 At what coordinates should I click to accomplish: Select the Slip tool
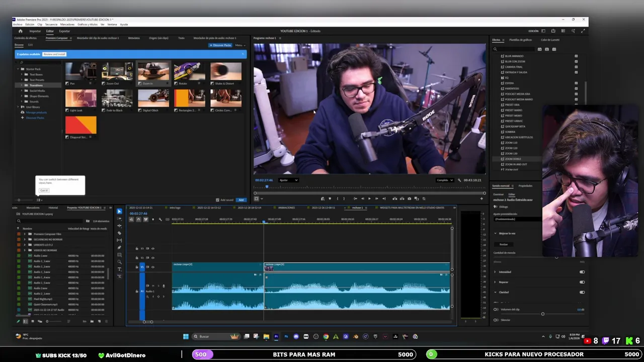click(119, 240)
